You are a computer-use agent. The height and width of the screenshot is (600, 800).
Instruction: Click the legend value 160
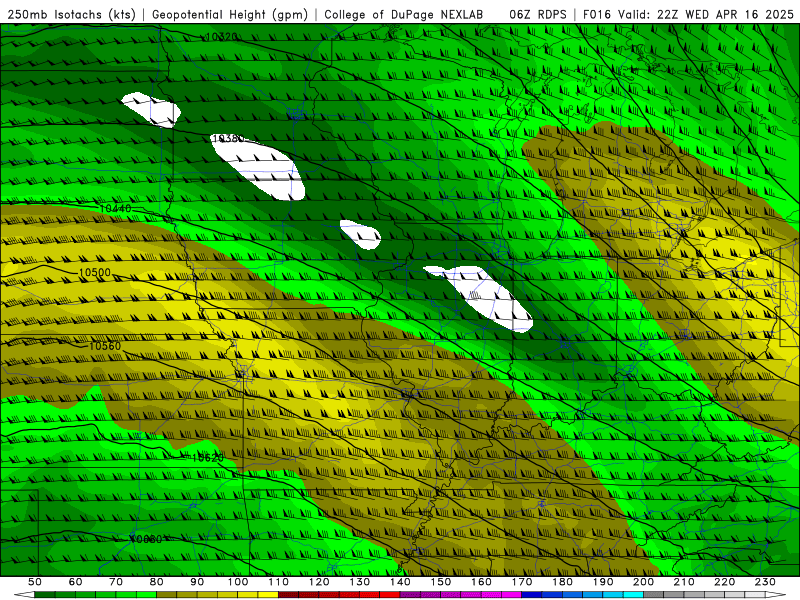point(481,582)
